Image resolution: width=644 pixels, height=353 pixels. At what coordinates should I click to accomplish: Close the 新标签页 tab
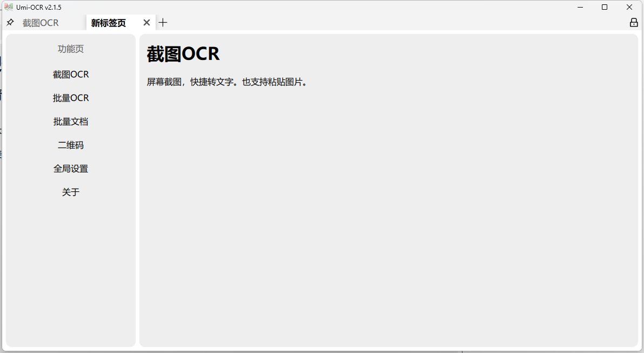146,23
